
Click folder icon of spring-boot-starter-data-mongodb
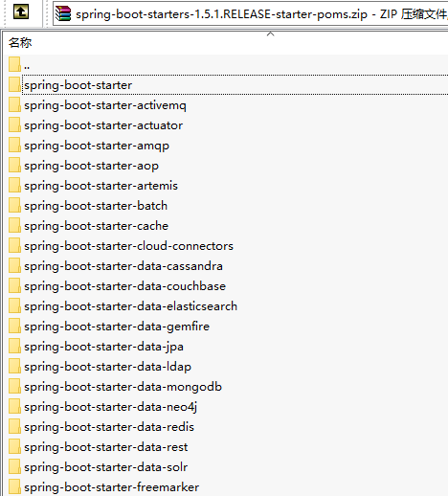point(14,386)
